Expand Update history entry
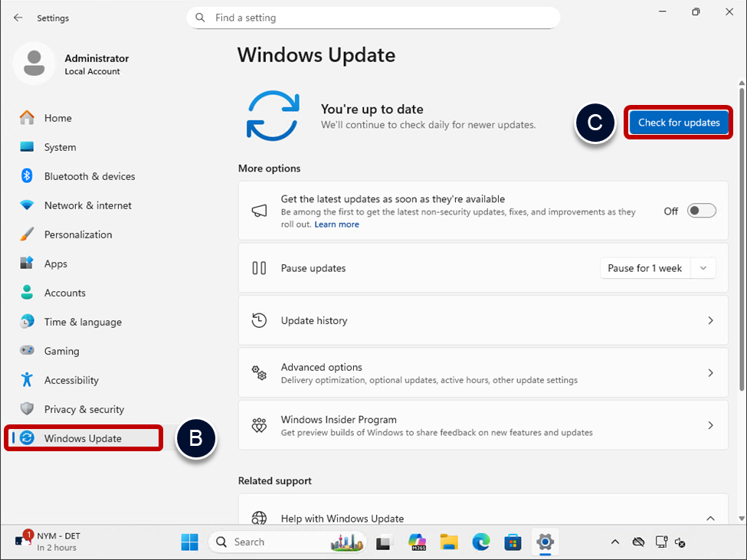The image size is (747, 560). pos(483,320)
